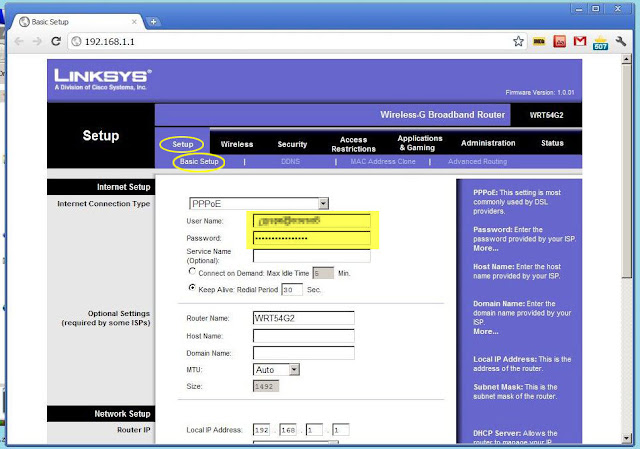Click the User Name input field

(x=311, y=221)
